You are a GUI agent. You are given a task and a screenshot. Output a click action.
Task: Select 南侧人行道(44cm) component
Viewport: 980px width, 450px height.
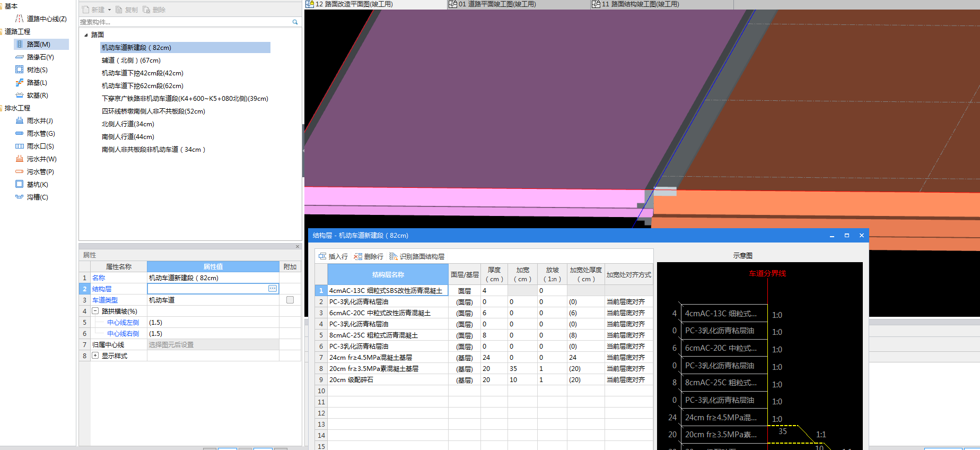[x=128, y=137]
